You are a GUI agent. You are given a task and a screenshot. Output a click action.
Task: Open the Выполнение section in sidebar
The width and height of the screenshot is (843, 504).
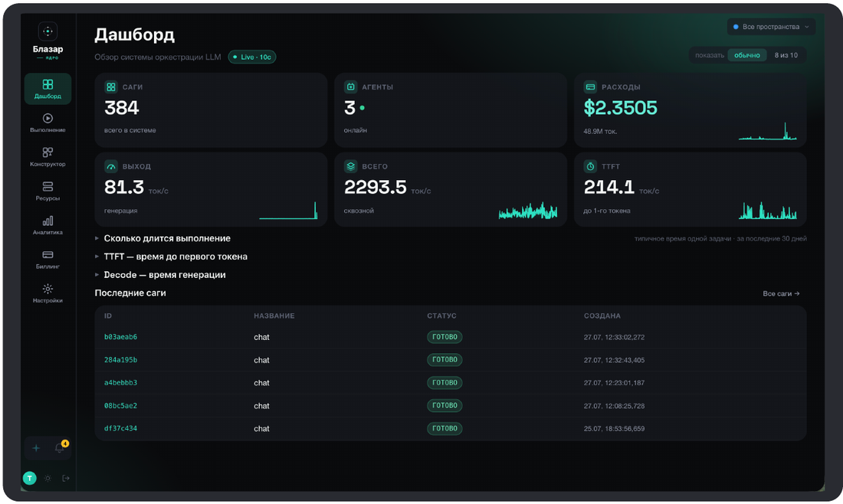click(48, 123)
